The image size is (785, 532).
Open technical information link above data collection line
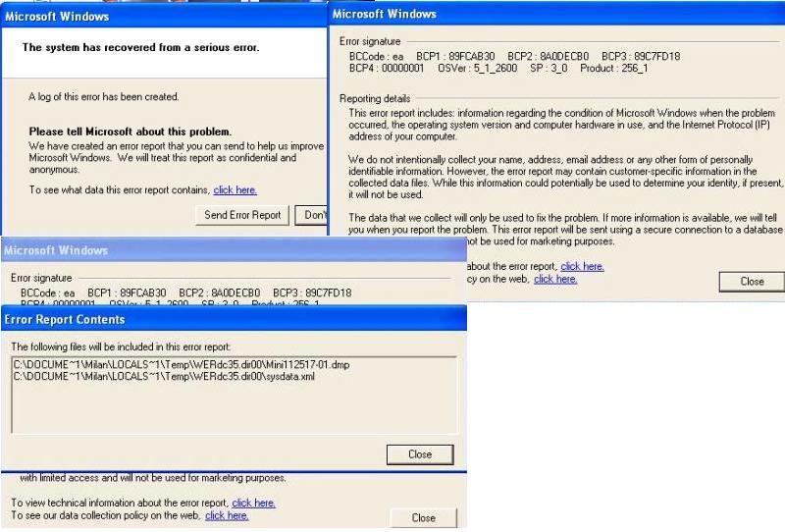[253, 503]
